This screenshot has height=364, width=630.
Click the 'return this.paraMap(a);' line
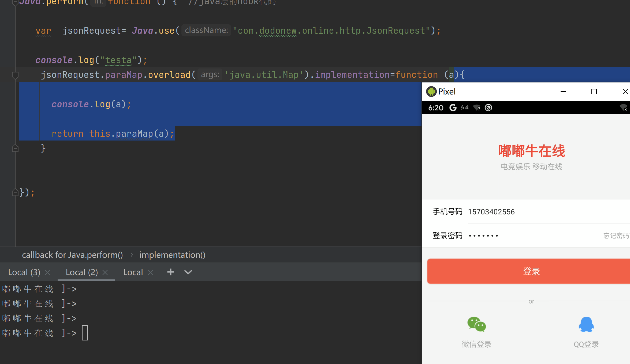click(113, 134)
